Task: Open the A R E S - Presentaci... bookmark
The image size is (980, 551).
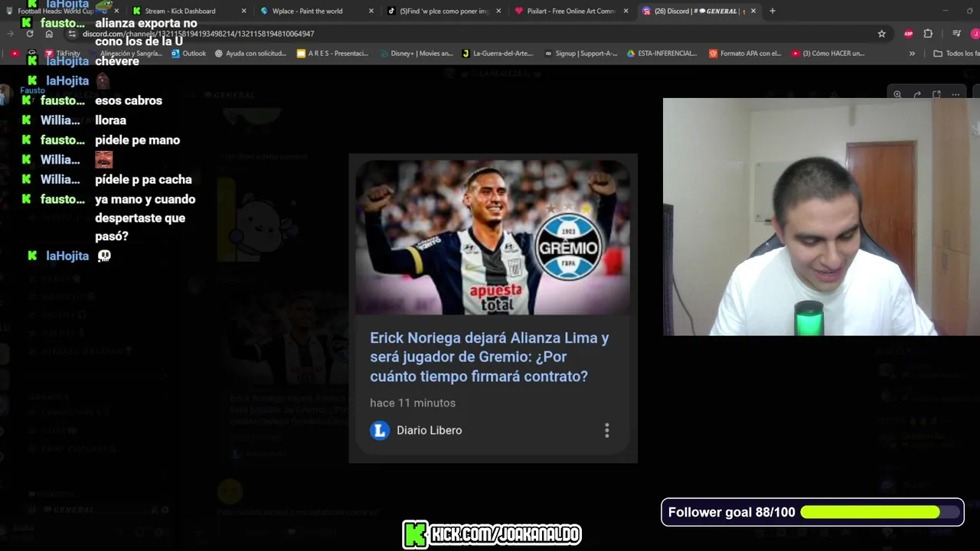Action: [333, 54]
